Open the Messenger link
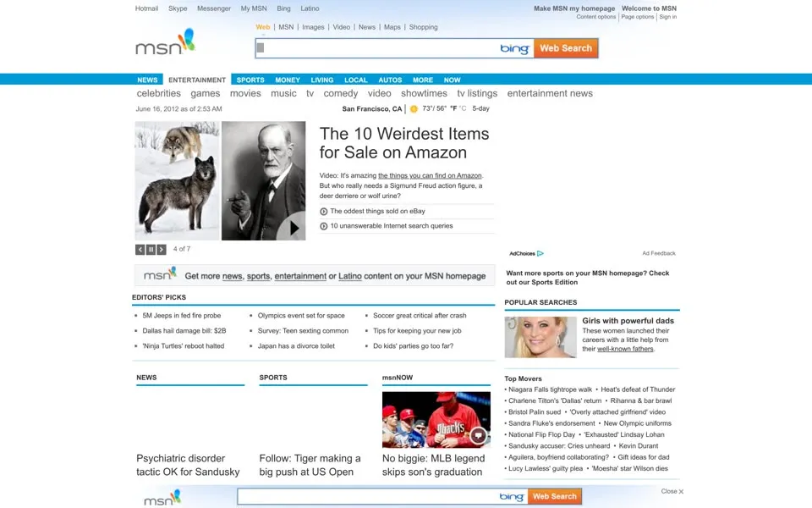The height and width of the screenshot is (508, 812). [x=214, y=8]
